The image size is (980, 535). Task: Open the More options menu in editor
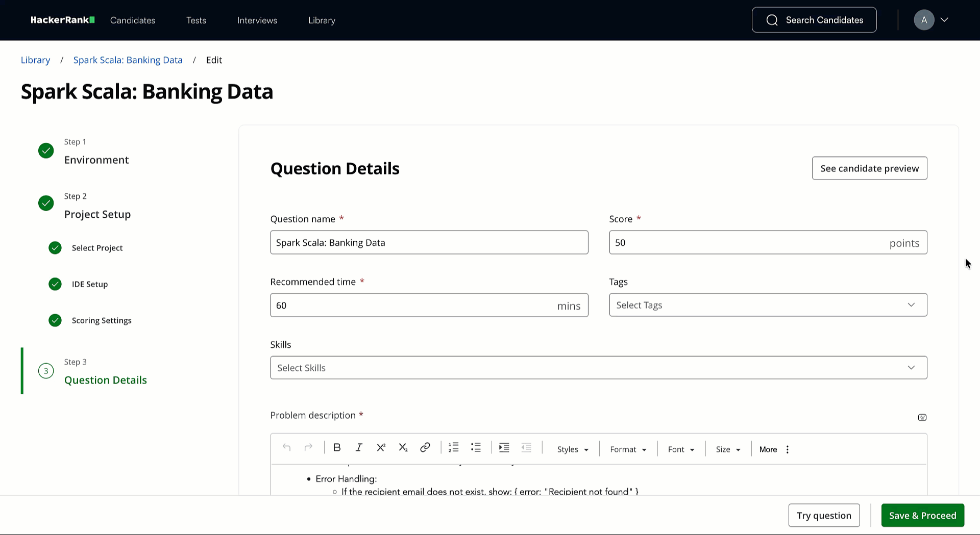[774, 449]
